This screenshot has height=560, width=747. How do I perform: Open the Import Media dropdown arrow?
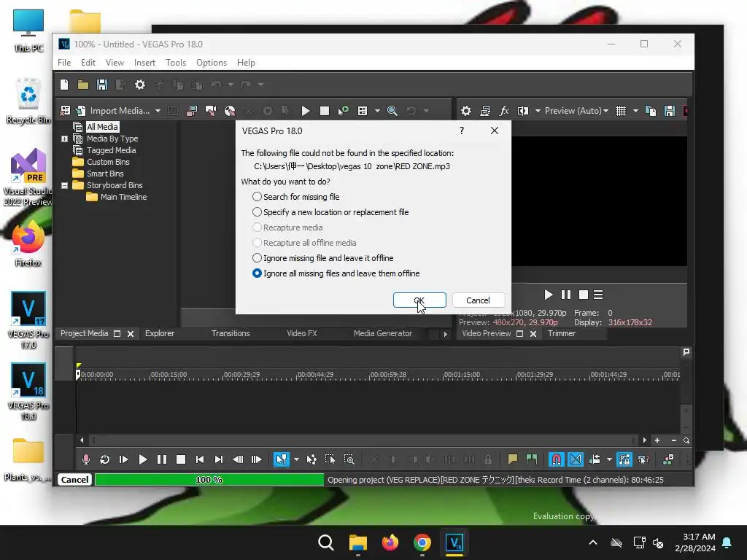tap(158, 111)
